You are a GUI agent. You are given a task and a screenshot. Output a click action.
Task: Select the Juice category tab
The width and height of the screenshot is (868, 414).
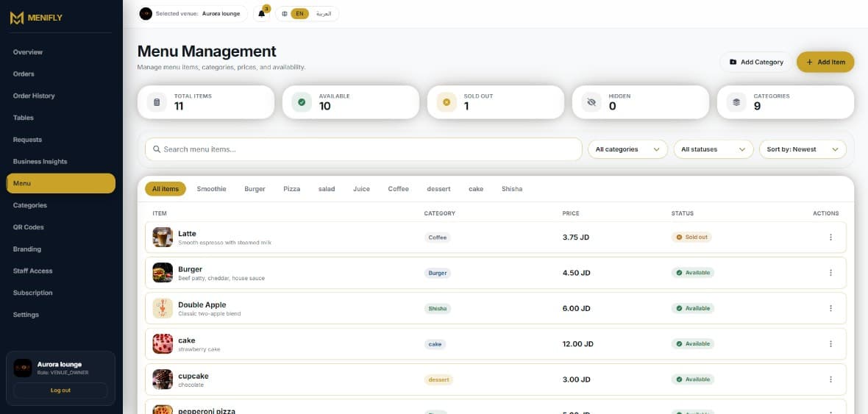click(361, 189)
